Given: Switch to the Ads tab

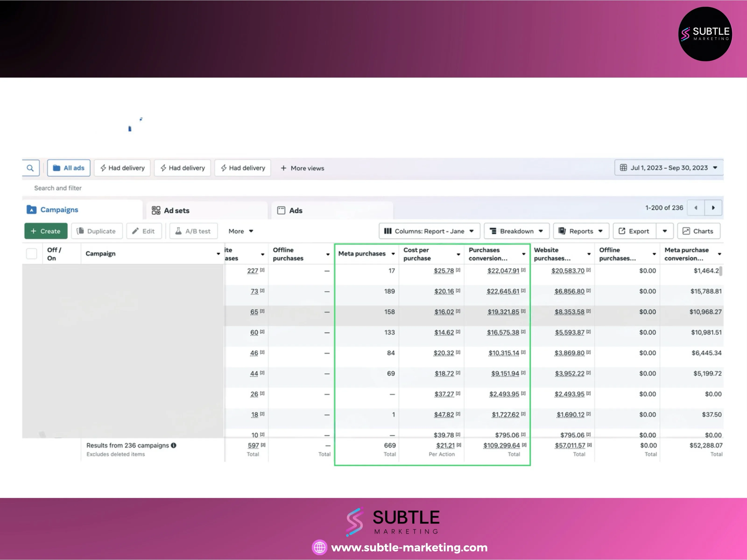Looking at the screenshot, I should pos(290,210).
